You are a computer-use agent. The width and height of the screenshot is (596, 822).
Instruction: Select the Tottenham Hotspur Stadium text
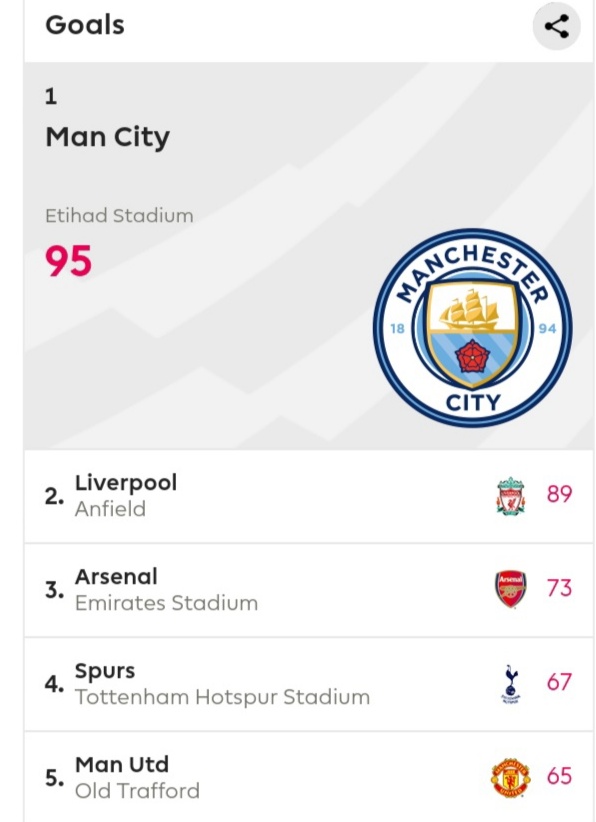coord(222,697)
